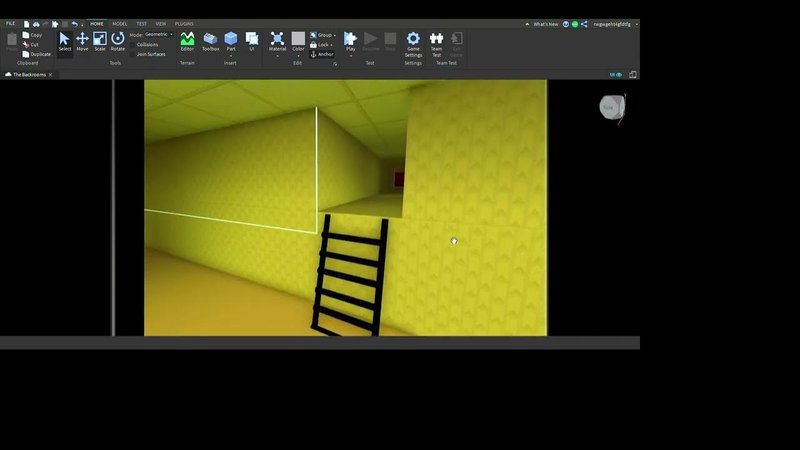
Task: Click the binoculars find icon in quick access bar
Action: click(36, 24)
